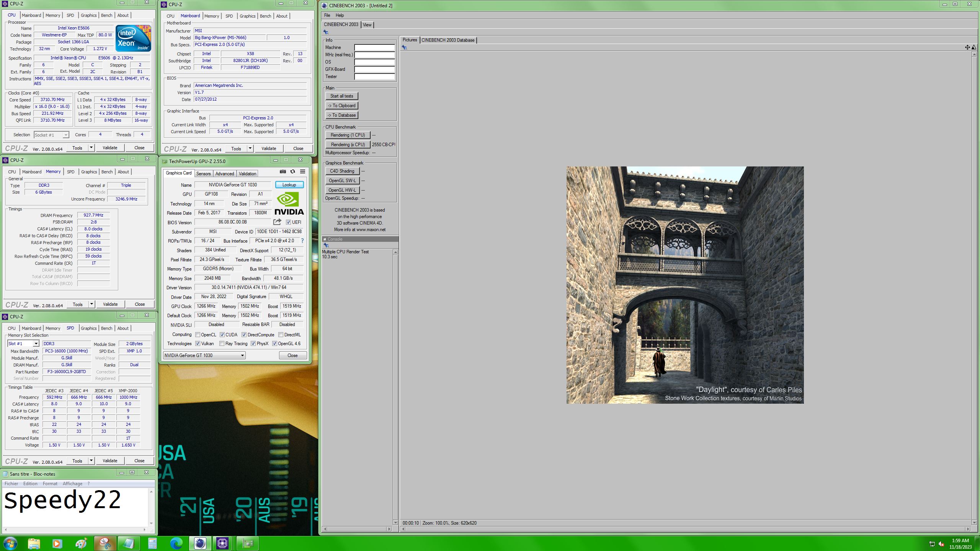Open the Format menu in Bloc-notes
Image resolution: width=980 pixels, height=551 pixels.
pyautogui.click(x=50, y=484)
